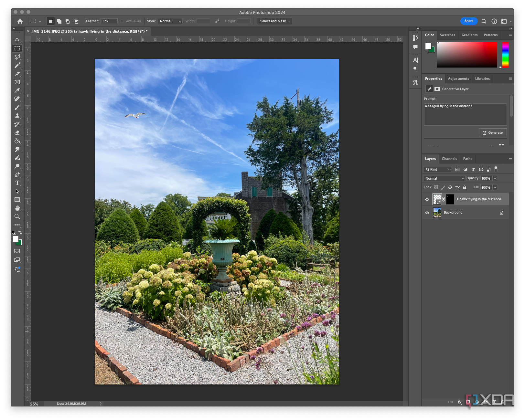Switch to the Adjustments tab
The width and height of the screenshot is (525, 420).
click(458, 79)
